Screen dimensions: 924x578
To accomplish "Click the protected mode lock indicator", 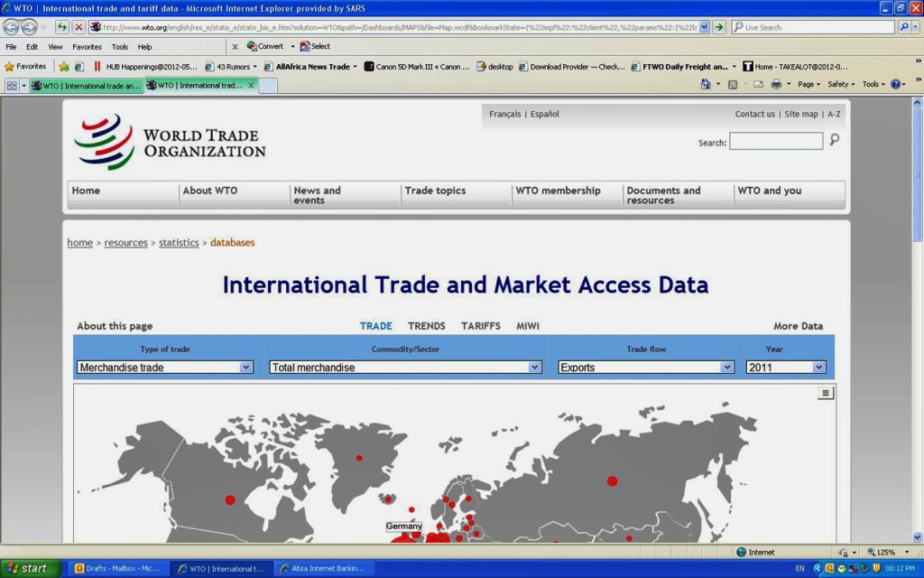I will coord(843,553).
